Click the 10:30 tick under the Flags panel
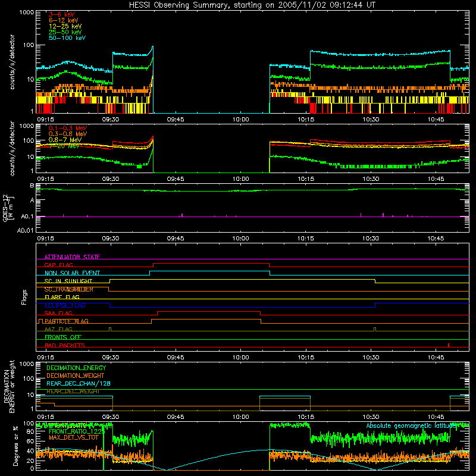476x476 pixels. coord(371,358)
